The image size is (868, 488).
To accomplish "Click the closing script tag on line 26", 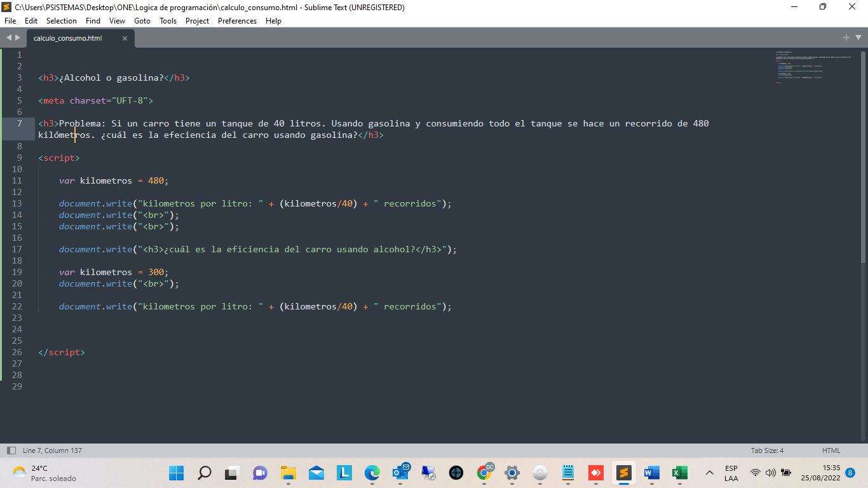I will coord(62,352).
